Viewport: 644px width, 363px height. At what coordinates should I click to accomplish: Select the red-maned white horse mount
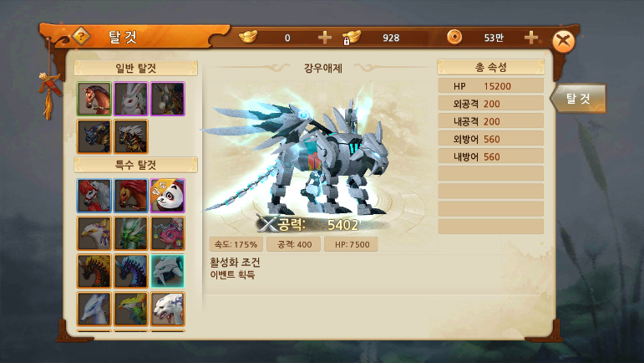(94, 196)
